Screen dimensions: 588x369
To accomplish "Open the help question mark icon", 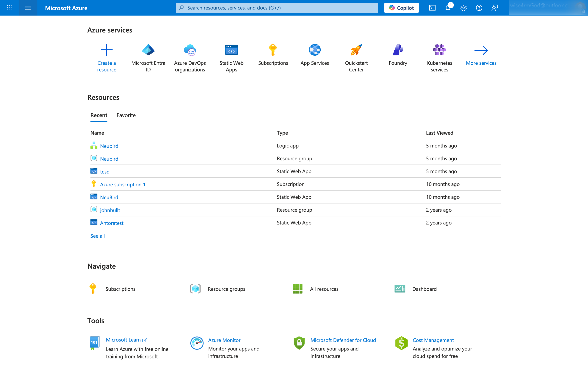I will click(479, 8).
